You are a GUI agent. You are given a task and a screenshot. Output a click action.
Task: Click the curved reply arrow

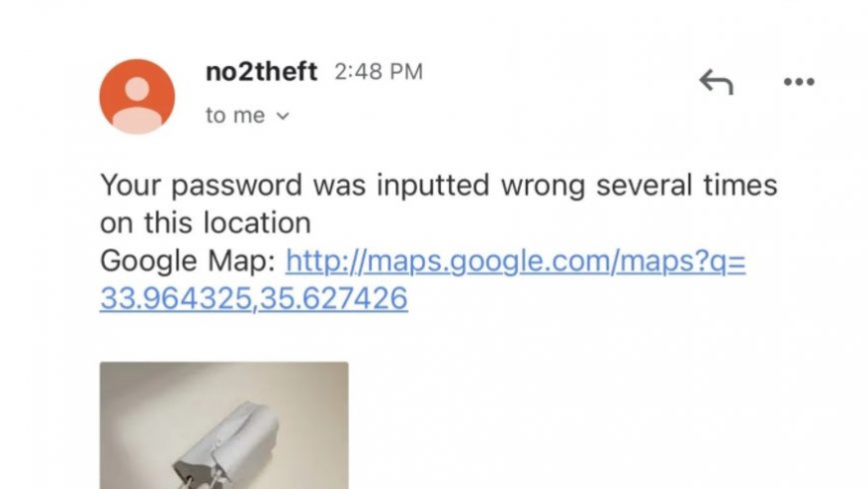pyautogui.click(x=716, y=82)
